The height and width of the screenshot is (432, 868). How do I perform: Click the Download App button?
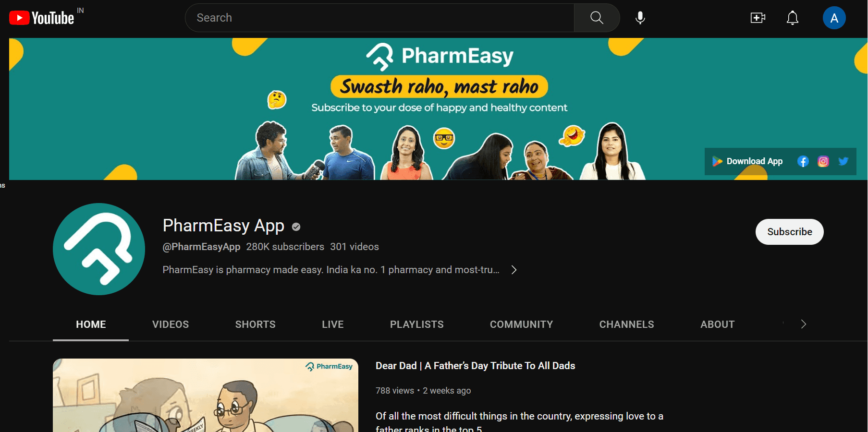[x=747, y=161]
